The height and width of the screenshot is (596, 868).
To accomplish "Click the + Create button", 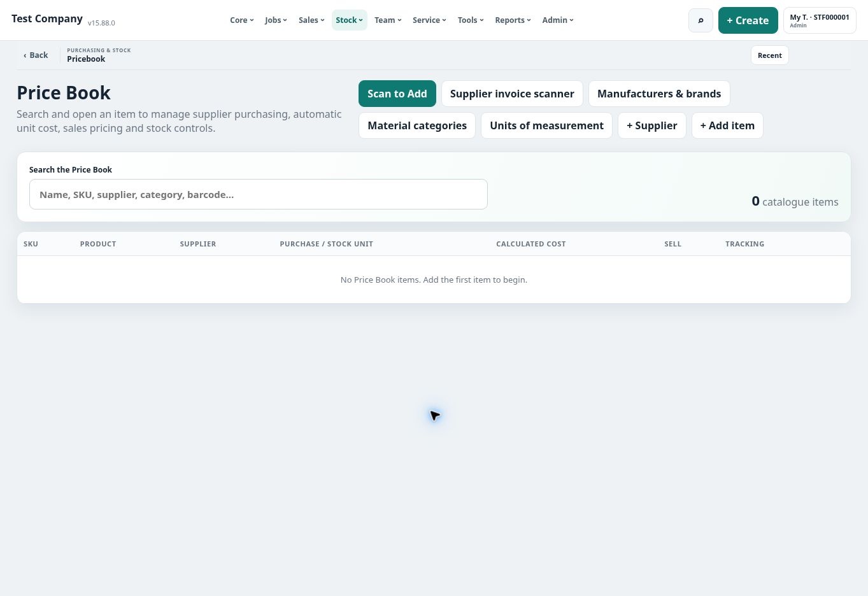I will tap(748, 20).
